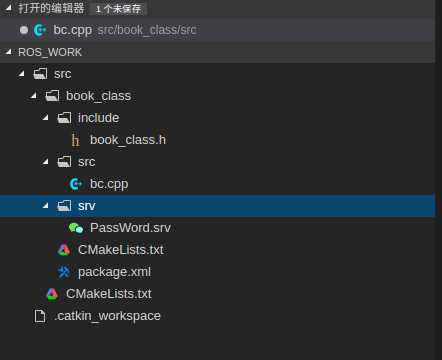The image size is (442, 360).
Task: Click the C++ icon of bc.cpp in tree
Action: pos(76,184)
